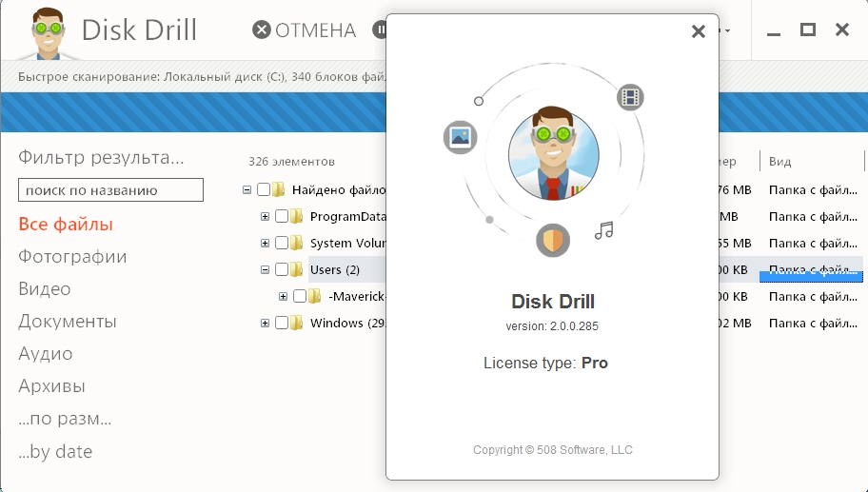
Task: Click the ProgramData folder icon
Action: point(297,216)
